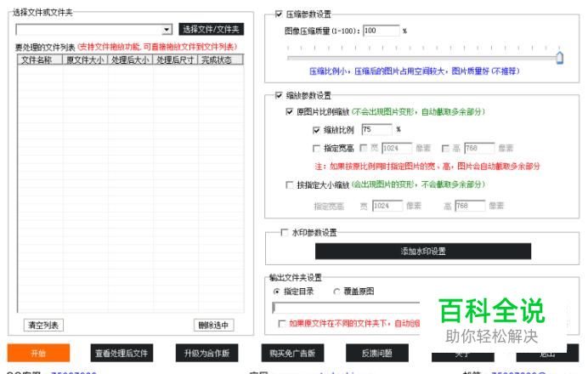The width and height of the screenshot is (588, 374).
Task: Toggle 原图片比例缩放 checkbox
Action: 289,112
